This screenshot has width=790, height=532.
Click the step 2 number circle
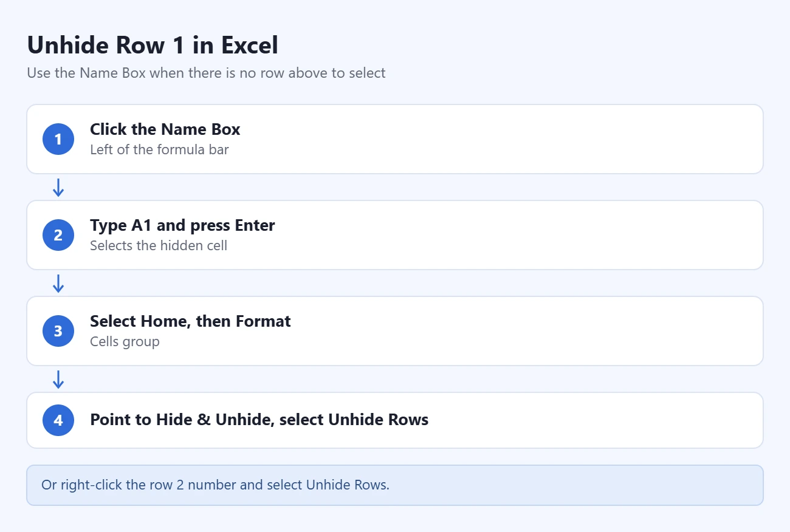click(x=58, y=235)
